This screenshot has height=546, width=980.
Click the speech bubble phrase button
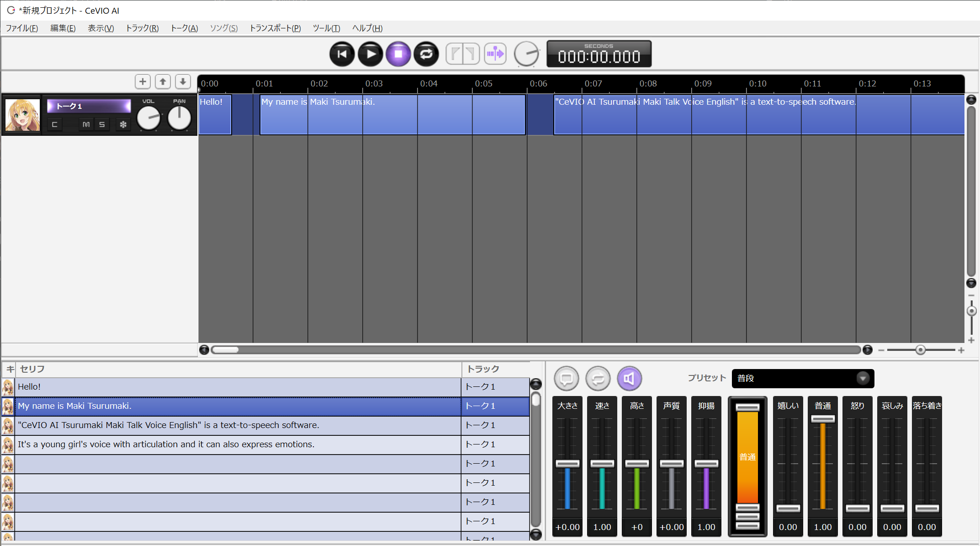click(567, 379)
